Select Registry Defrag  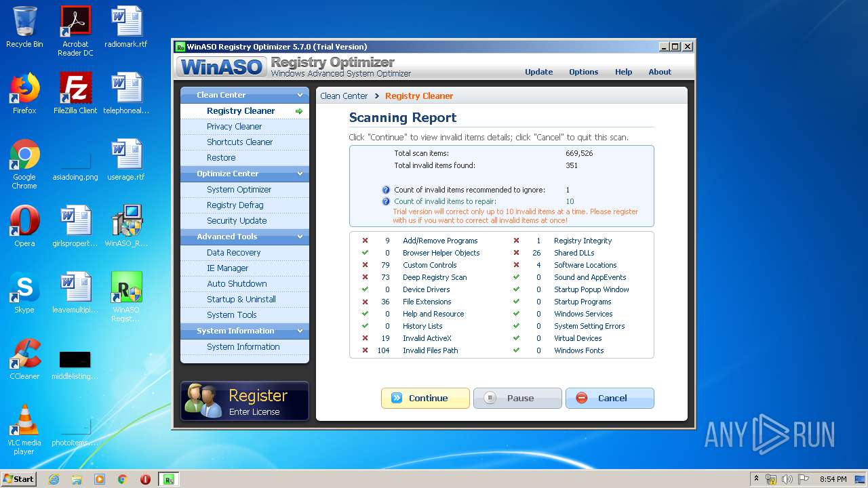coord(245,205)
